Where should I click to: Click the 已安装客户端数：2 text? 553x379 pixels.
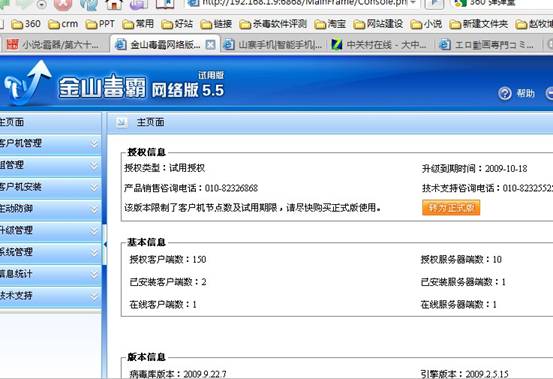tap(168, 282)
